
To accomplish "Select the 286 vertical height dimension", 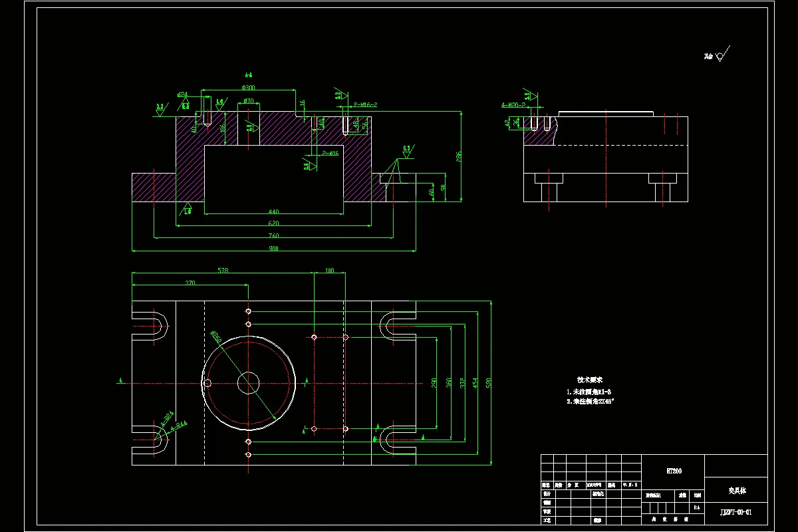I will [x=458, y=156].
